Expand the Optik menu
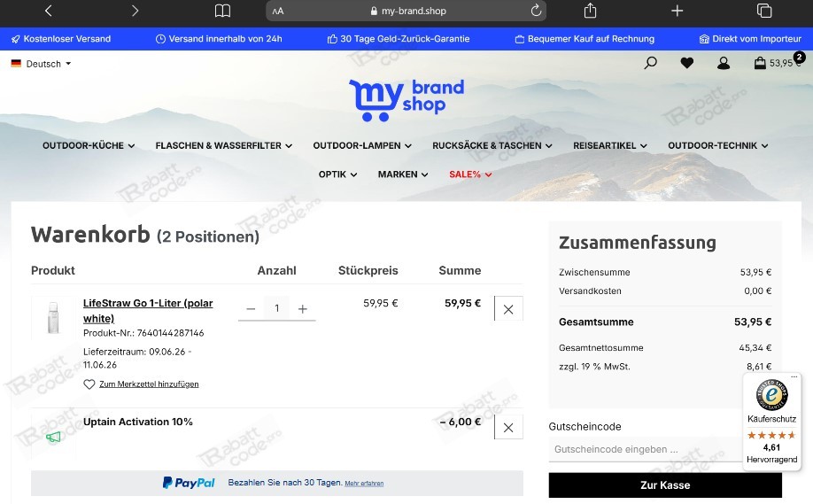The height and width of the screenshot is (504, 813). 337,174
